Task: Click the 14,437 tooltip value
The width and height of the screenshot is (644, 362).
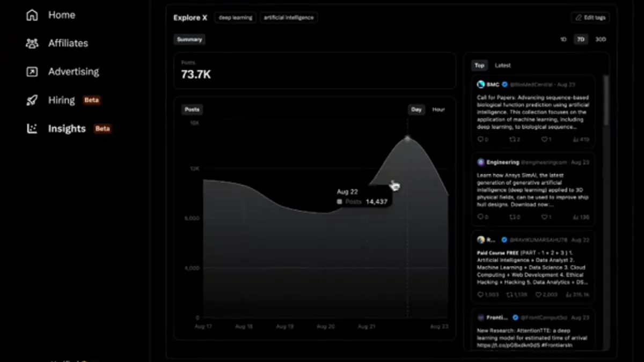Action: click(376, 202)
